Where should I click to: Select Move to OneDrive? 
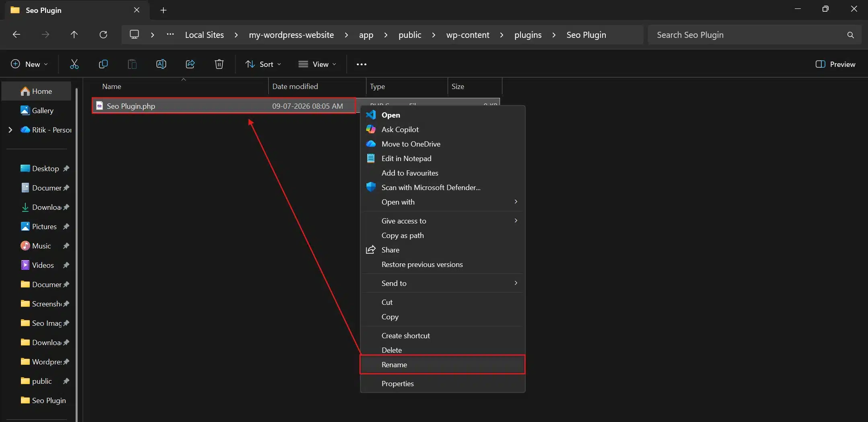point(442,144)
